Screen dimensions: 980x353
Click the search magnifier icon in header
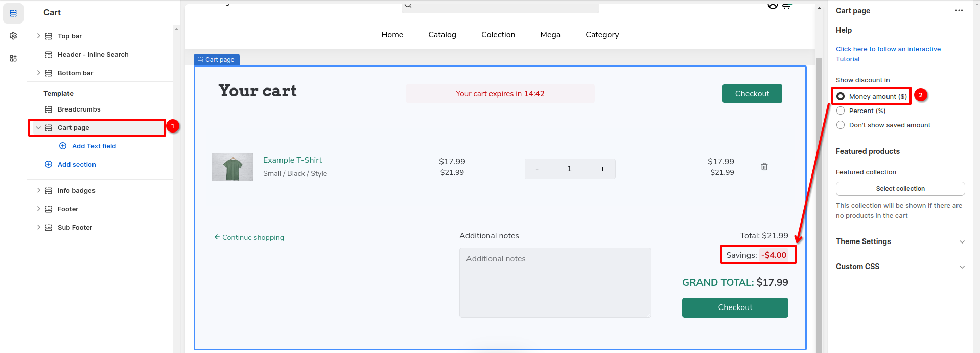(x=408, y=6)
